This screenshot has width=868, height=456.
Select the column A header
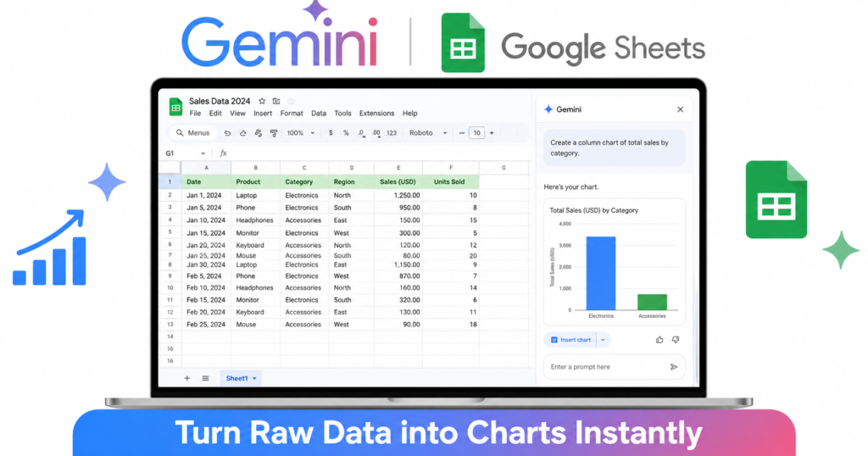click(206, 168)
